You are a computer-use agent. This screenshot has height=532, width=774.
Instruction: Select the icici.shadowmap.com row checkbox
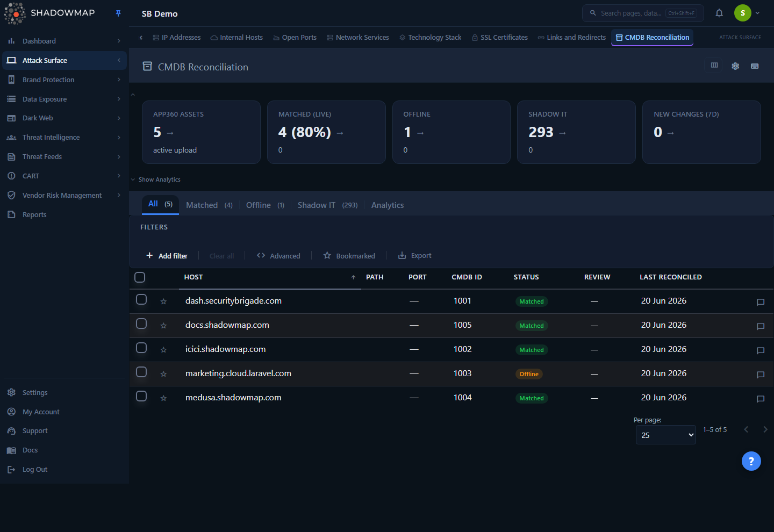141,348
